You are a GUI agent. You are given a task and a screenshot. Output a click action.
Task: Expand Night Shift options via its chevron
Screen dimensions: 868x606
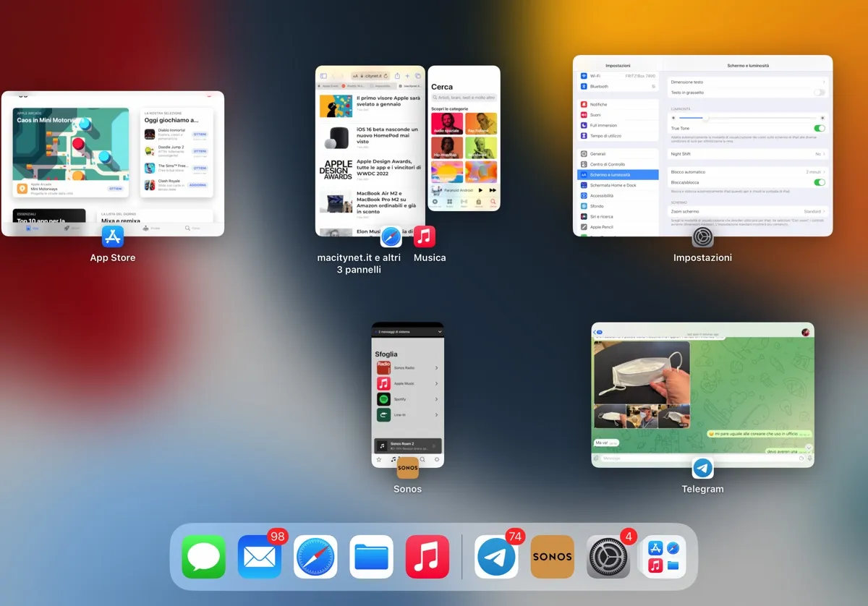824,154
